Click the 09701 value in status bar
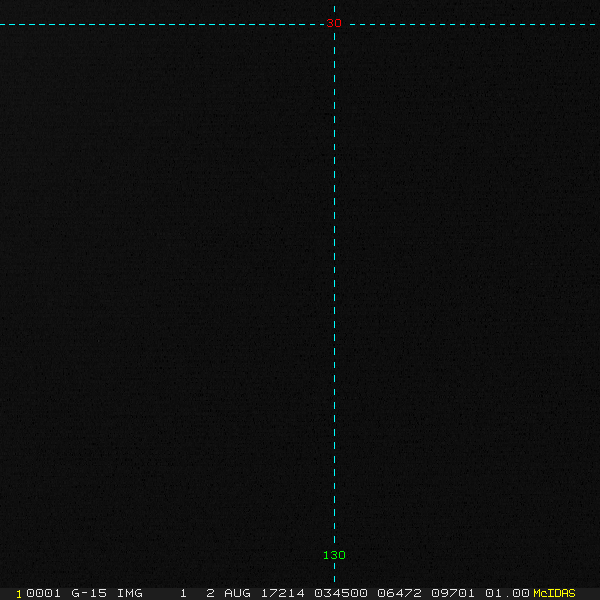Image resolution: width=600 pixels, height=600 pixels. click(453, 593)
